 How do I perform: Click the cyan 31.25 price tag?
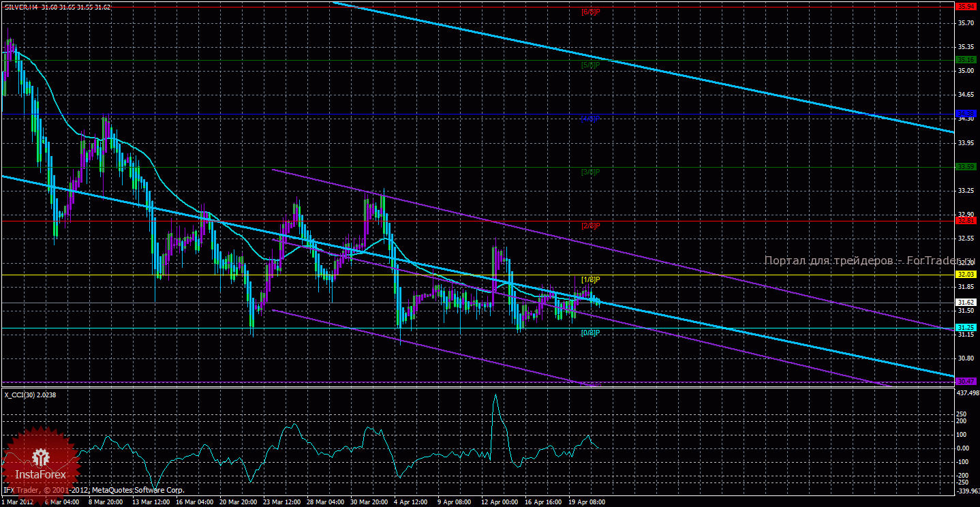click(x=966, y=328)
